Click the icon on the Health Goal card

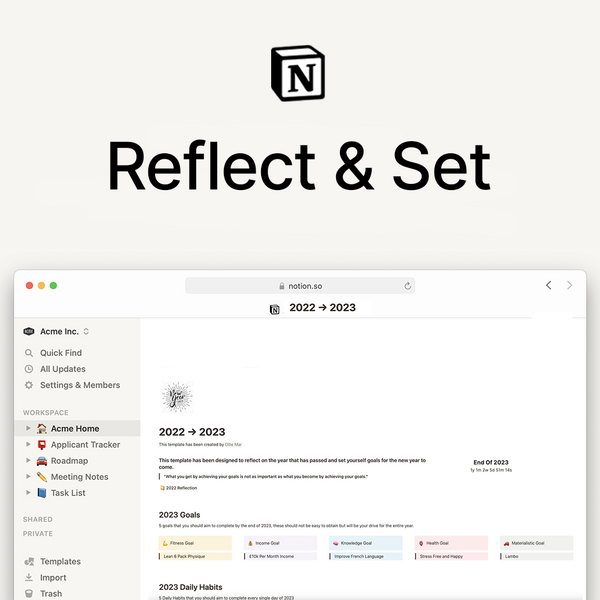[421, 543]
